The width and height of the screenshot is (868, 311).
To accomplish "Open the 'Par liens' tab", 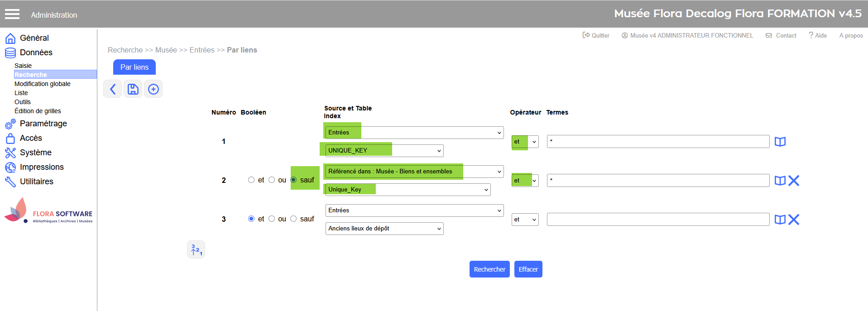I will tap(134, 67).
